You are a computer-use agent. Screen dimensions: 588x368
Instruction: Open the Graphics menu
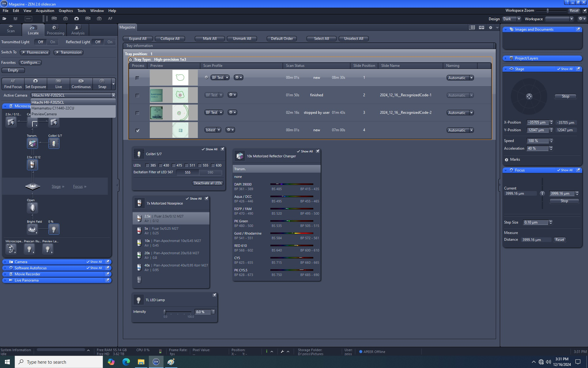pos(66,11)
